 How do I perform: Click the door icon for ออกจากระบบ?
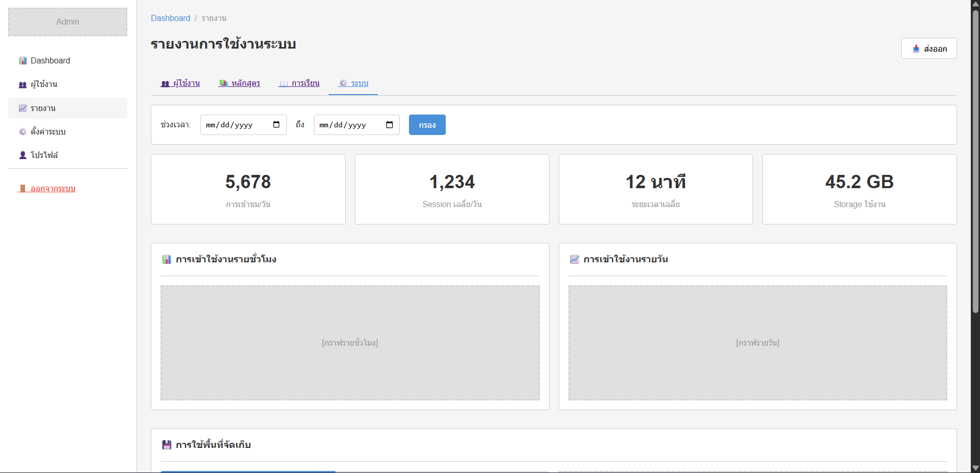(22, 189)
